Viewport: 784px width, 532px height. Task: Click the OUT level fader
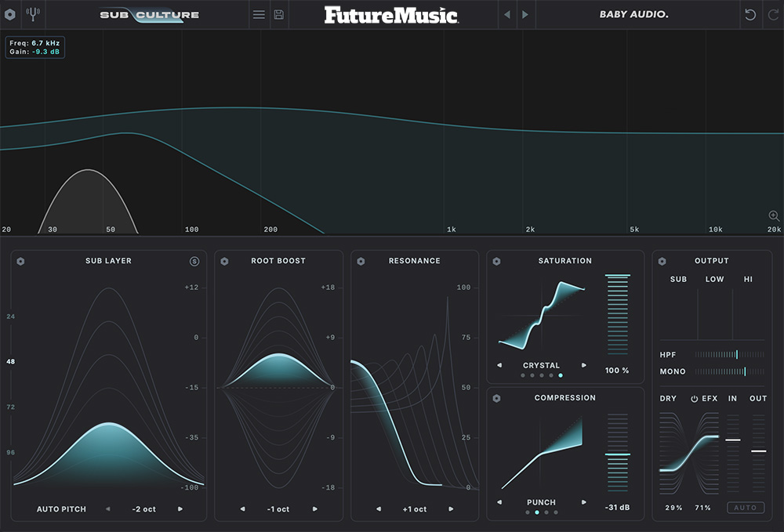tap(758, 453)
